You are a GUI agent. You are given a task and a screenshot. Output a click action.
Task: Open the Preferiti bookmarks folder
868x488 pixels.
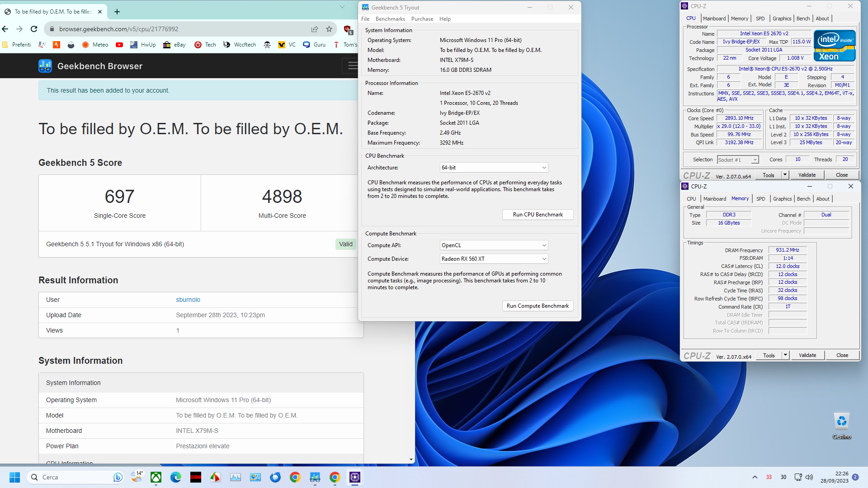click(x=17, y=45)
